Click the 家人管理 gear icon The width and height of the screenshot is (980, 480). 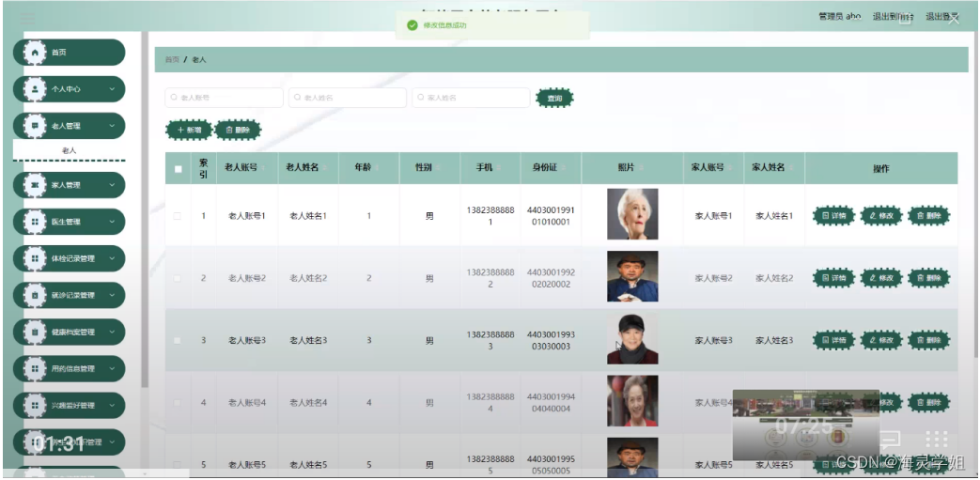[35, 185]
